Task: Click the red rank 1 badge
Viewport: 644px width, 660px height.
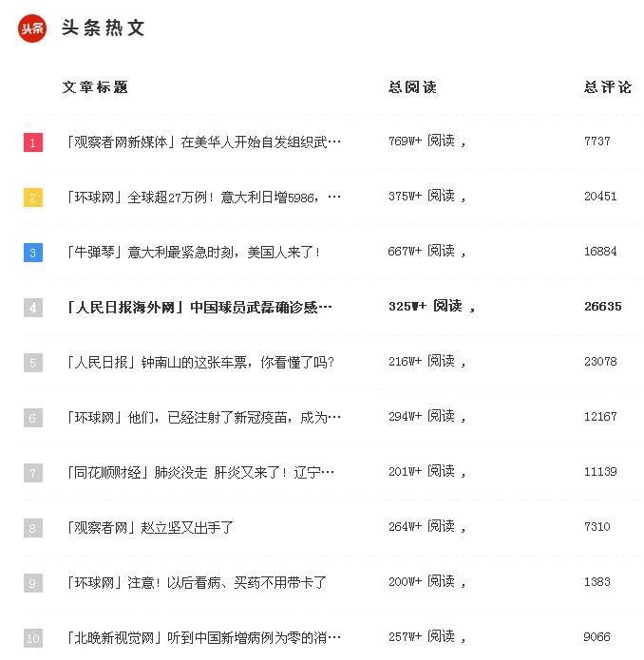Action: [33, 142]
